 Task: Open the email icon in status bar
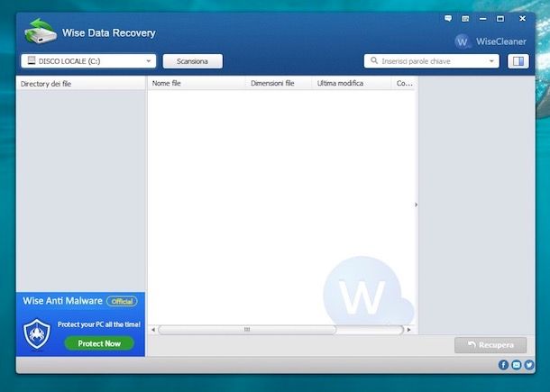point(517,365)
